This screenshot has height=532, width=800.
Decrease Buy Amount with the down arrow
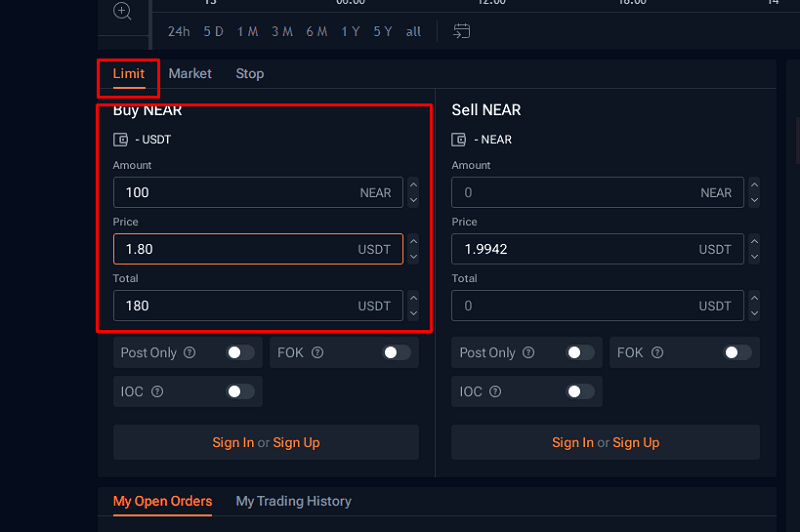coord(414,200)
